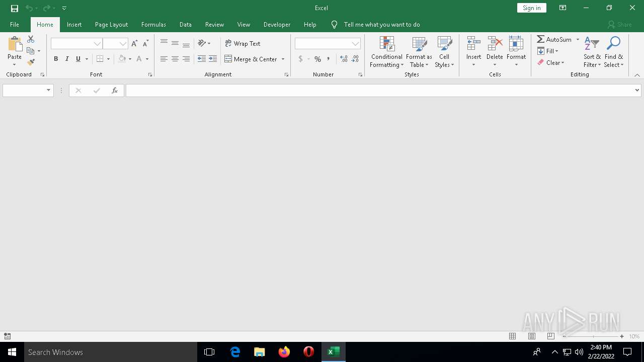Click the Sign in button
This screenshot has height=362, width=644.
click(532, 8)
